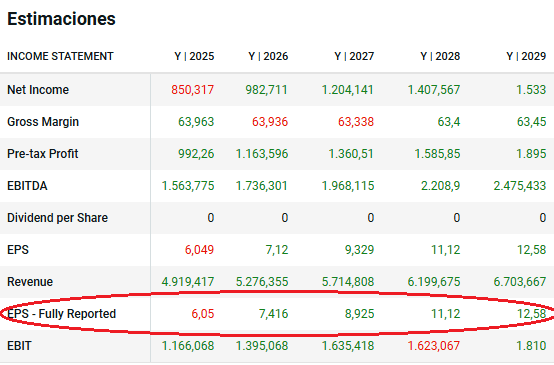Click the Y | 2028 column header
554x365 pixels.
tap(440, 56)
